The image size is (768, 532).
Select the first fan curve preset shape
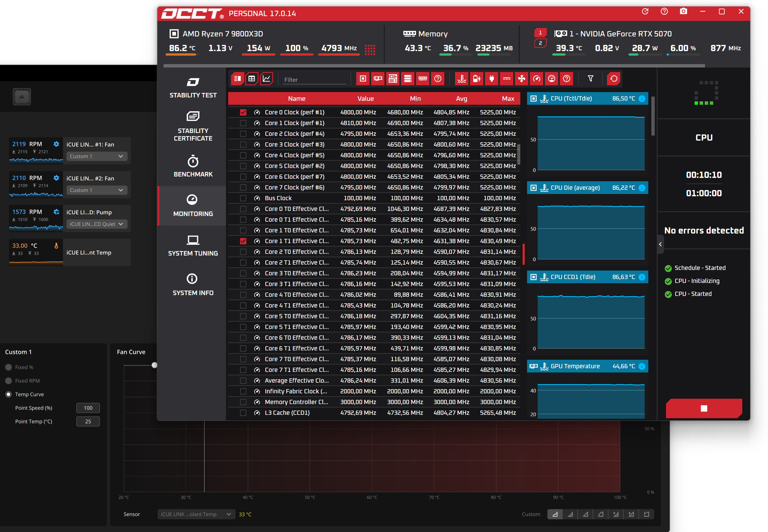point(555,514)
